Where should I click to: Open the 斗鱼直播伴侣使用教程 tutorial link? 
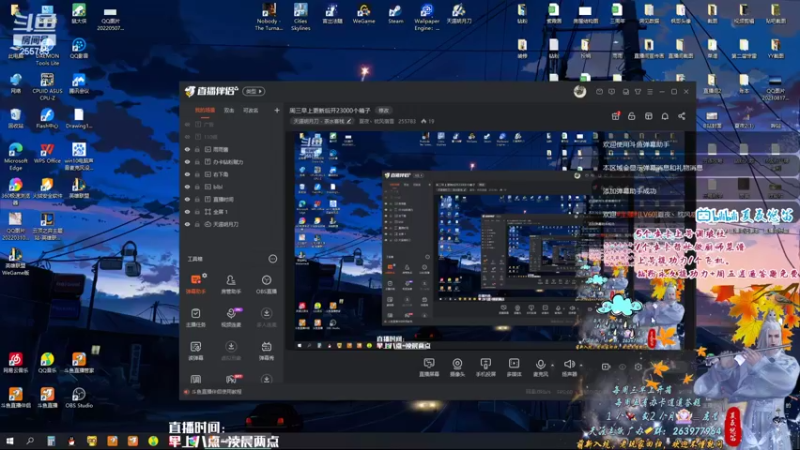[216, 392]
